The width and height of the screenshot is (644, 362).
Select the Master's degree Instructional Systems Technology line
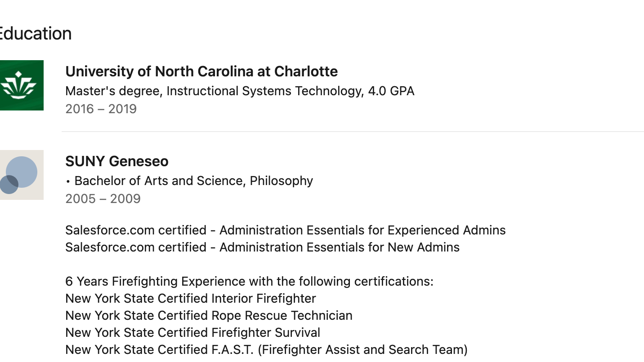240,91
